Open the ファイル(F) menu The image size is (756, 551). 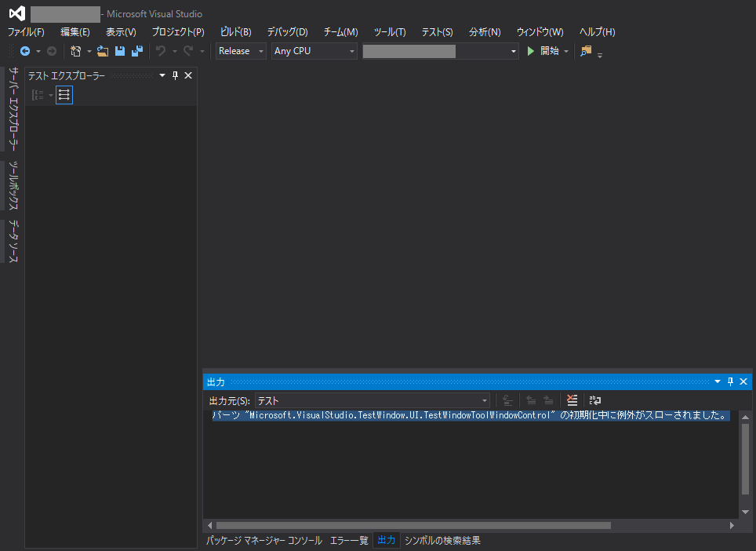coord(26,32)
